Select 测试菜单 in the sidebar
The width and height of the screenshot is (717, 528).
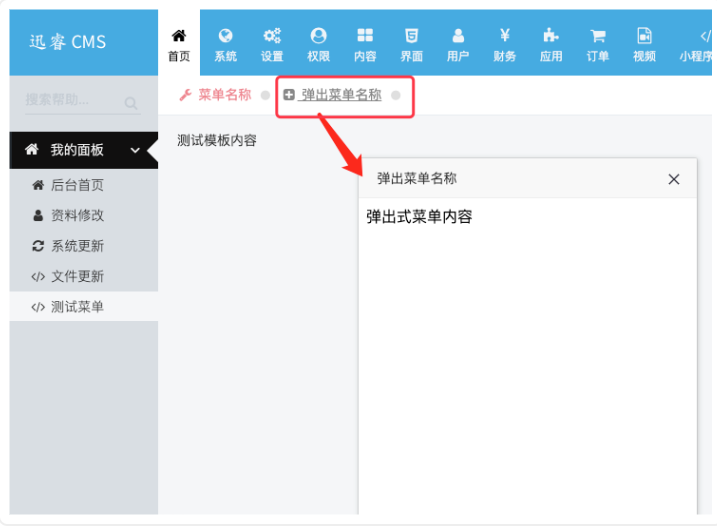[84, 307]
